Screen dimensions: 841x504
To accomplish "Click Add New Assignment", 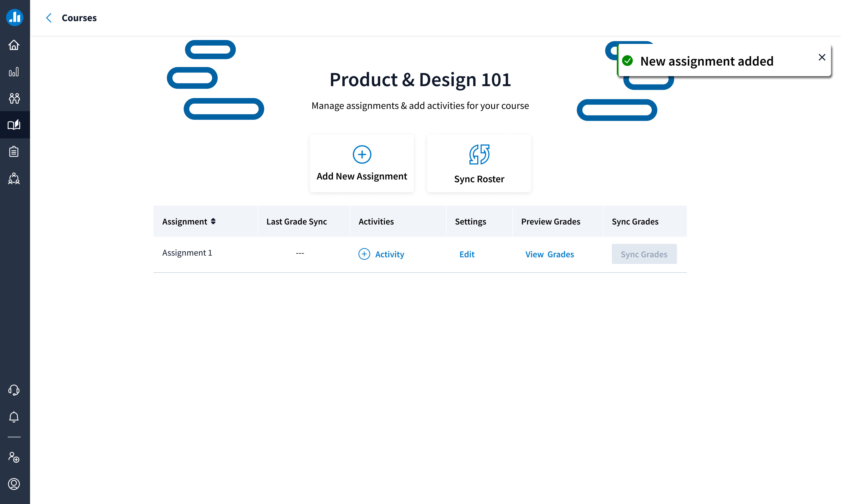I will pyautogui.click(x=362, y=163).
